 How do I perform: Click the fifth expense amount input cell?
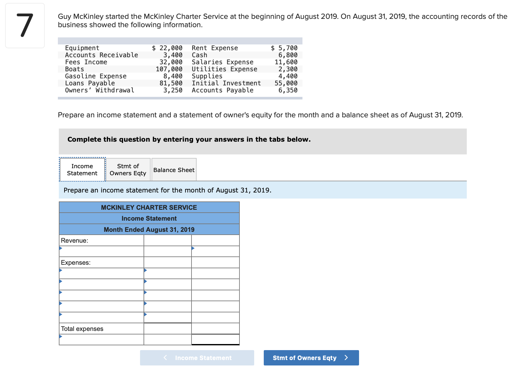pyautogui.click(x=168, y=318)
